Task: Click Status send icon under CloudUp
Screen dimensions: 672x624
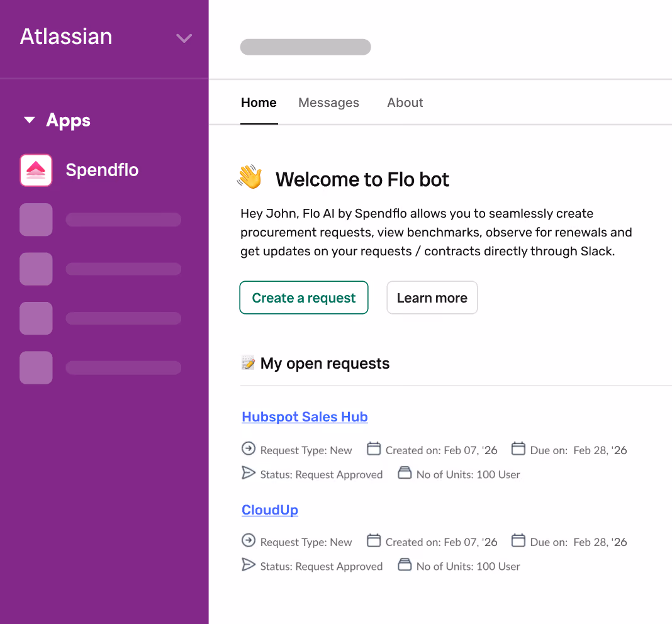Action: coord(248,564)
